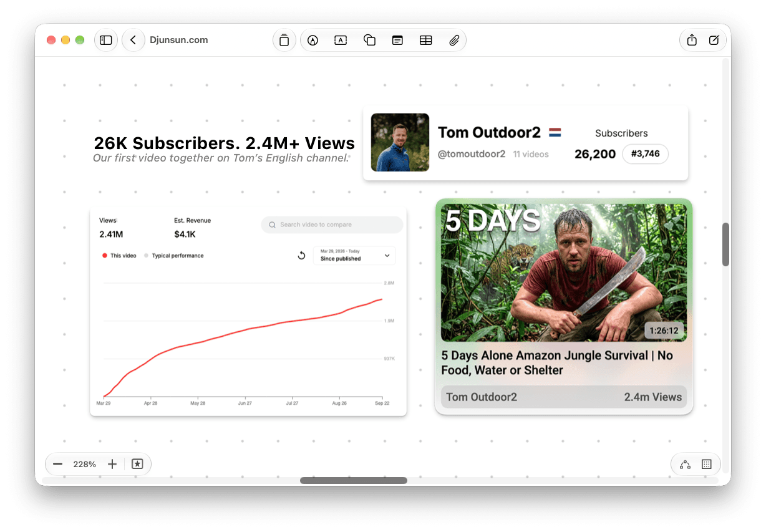The width and height of the screenshot is (766, 532).
Task: Expand the Since published date range dropdown
Action: tap(354, 255)
